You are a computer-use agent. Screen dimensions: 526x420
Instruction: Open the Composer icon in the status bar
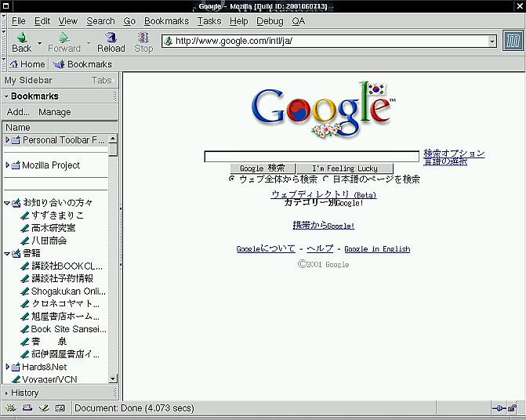coord(44,408)
